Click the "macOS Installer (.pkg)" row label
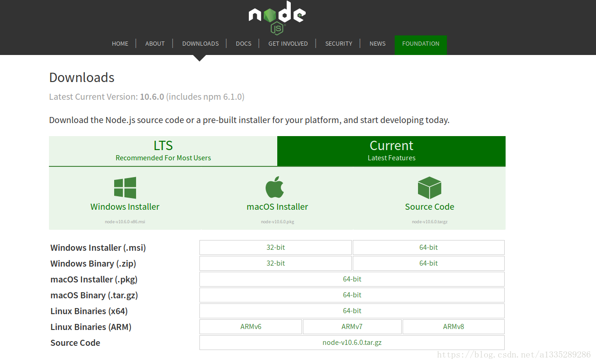 pos(94,280)
